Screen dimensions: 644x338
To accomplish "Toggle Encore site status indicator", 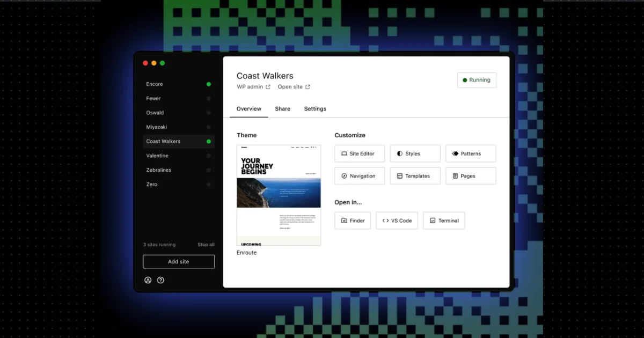I will click(x=209, y=84).
